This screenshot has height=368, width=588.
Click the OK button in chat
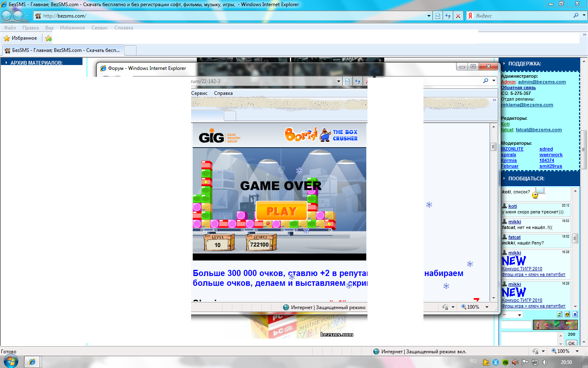[572, 343]
